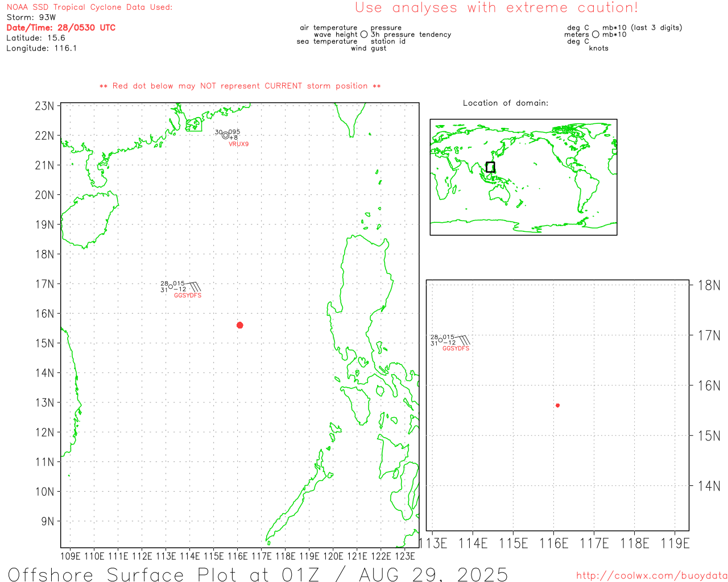Click the '109E' longitude axis label
728x582 pixels.
(71, 556)
